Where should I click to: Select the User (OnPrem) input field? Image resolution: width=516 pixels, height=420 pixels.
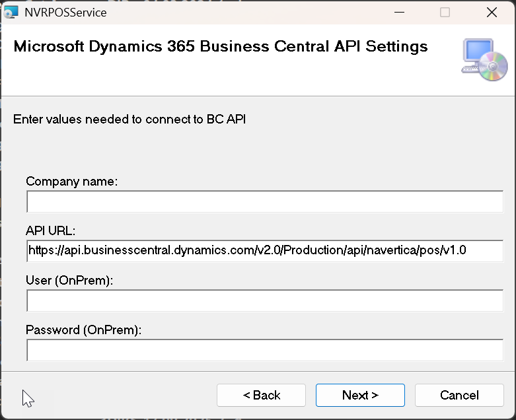264,301
